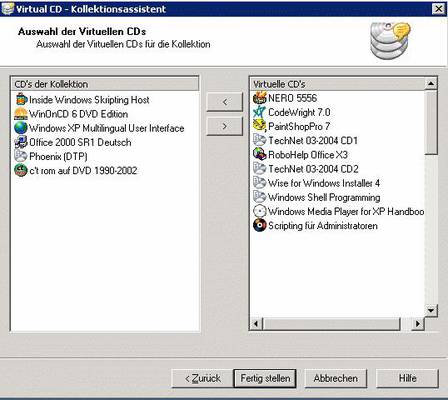Click the Abbrechen button

pyautogui.click(x=336, y=378)
